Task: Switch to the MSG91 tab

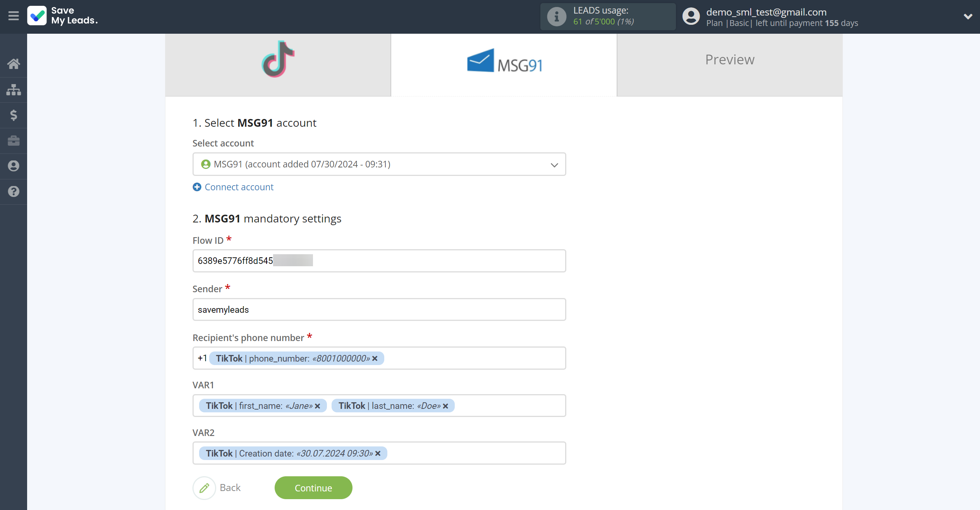Action: (504, 65)
